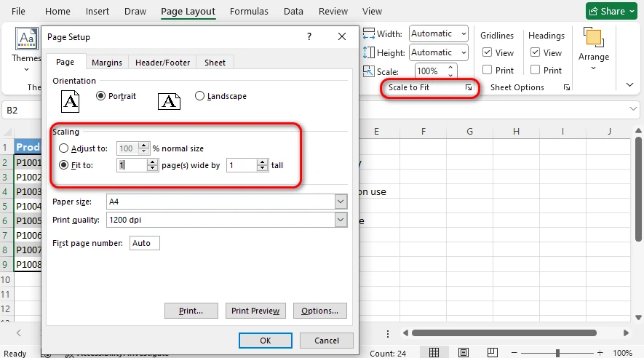Open the Arrange dropdown arrow
Viewport: 644px width, 358px height.
(x=594, y=68)
